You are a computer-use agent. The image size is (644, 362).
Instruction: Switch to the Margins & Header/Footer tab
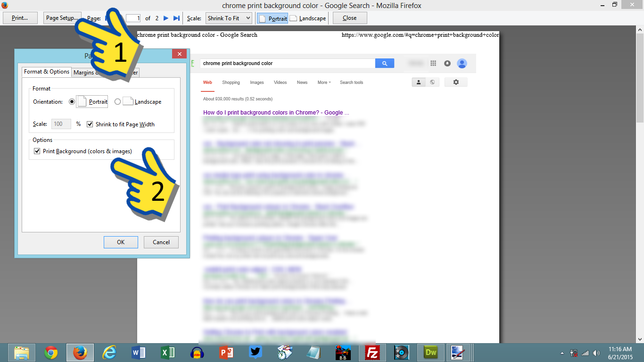click(106, 73)
